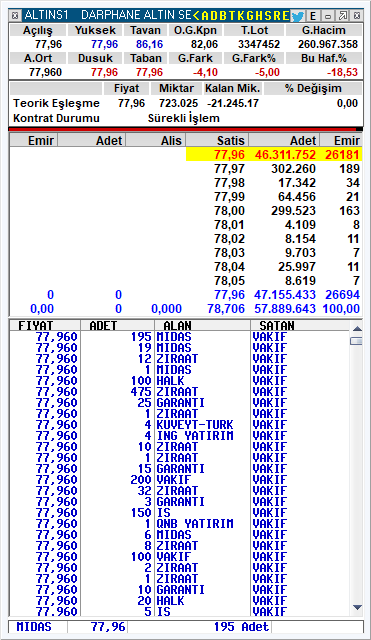Viewport: 371px width, 640px height.
Task: Select the yellow 'H' shortcut letter
Action: pos(258,16)
